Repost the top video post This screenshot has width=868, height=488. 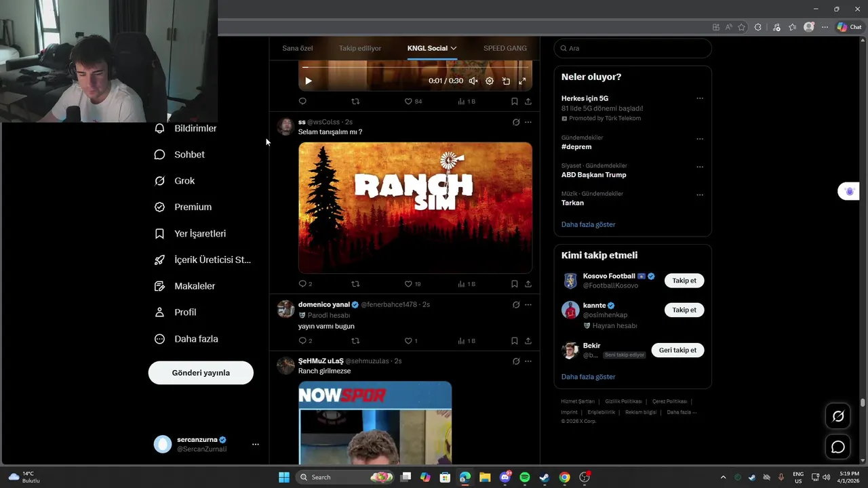355,102
